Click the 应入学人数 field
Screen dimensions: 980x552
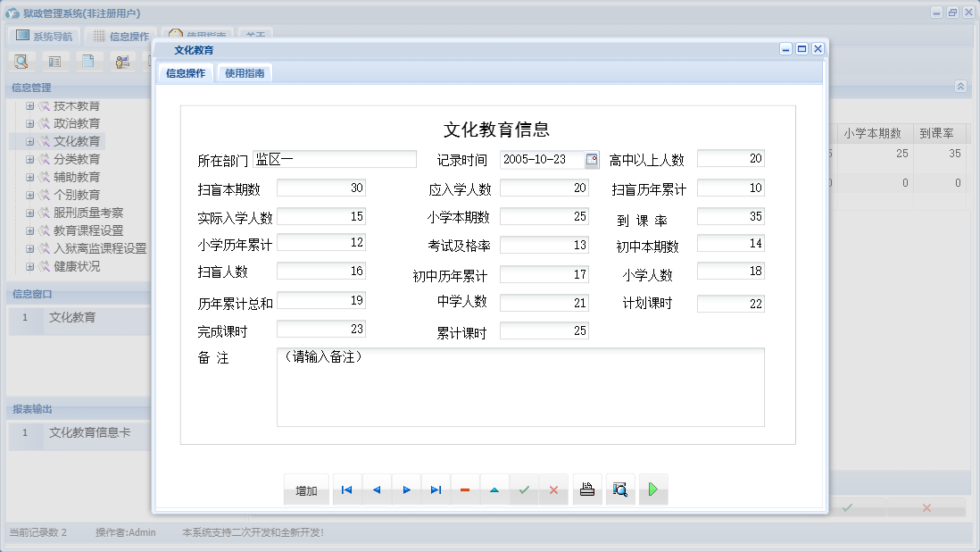click(x=544, y=188)
